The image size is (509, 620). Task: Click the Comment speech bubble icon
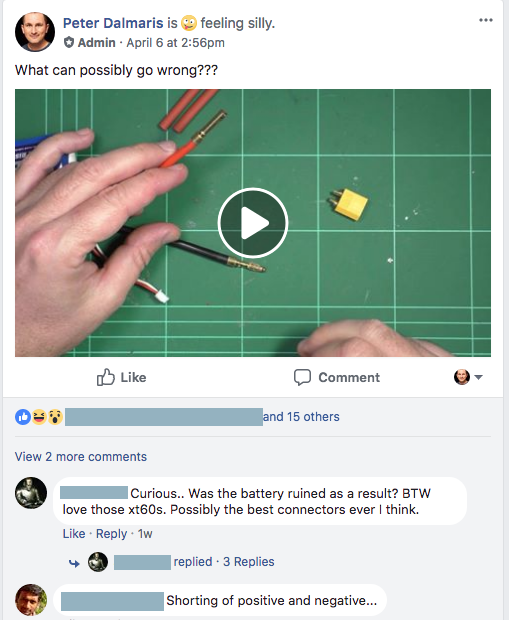click(302, 377)
